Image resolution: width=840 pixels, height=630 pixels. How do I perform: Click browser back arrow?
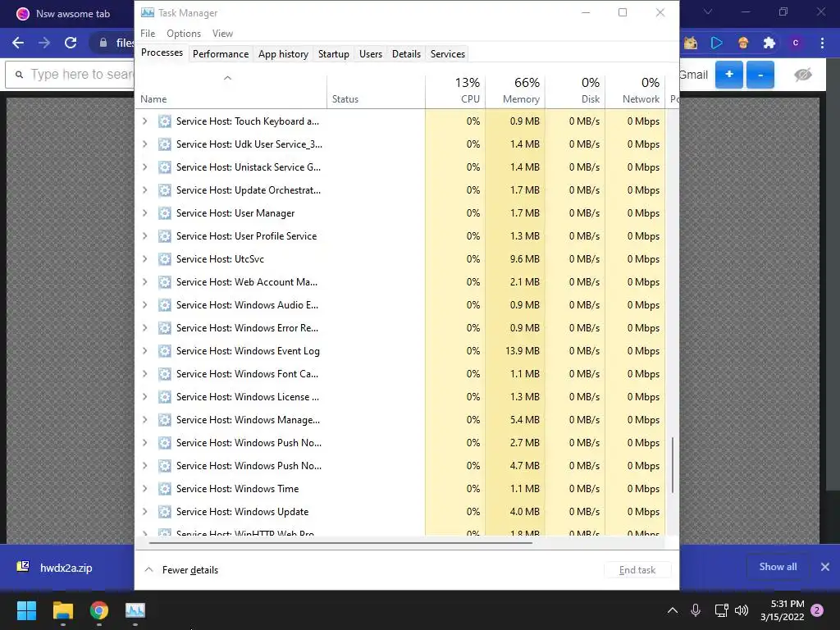pos(18,43)
